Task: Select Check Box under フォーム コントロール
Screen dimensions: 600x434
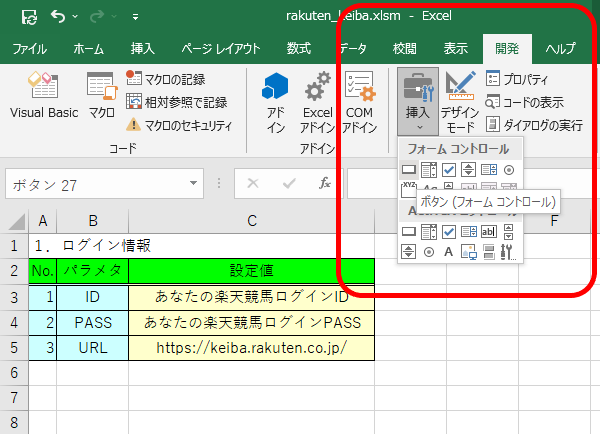Action: tap(448, 170)
